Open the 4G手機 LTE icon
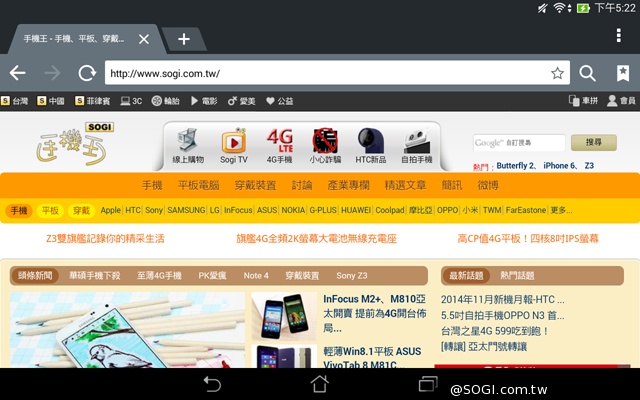The height and width of the screenshot is (400, 640). 280,146
